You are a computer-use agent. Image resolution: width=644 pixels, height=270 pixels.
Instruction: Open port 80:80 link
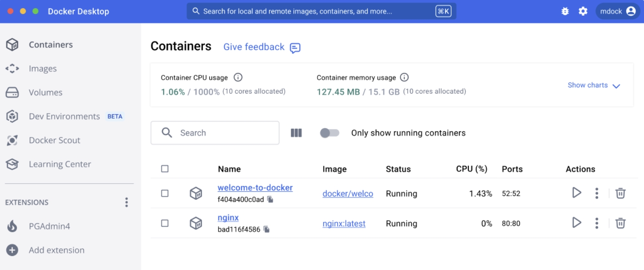tap(511, 223)
